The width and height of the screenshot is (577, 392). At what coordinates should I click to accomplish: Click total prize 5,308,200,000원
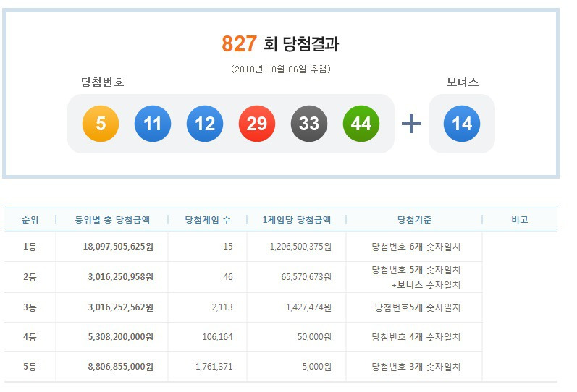coord(121,337)
